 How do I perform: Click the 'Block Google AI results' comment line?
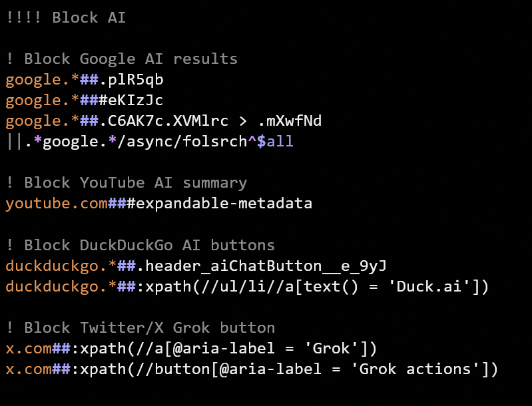pos(122,59)
